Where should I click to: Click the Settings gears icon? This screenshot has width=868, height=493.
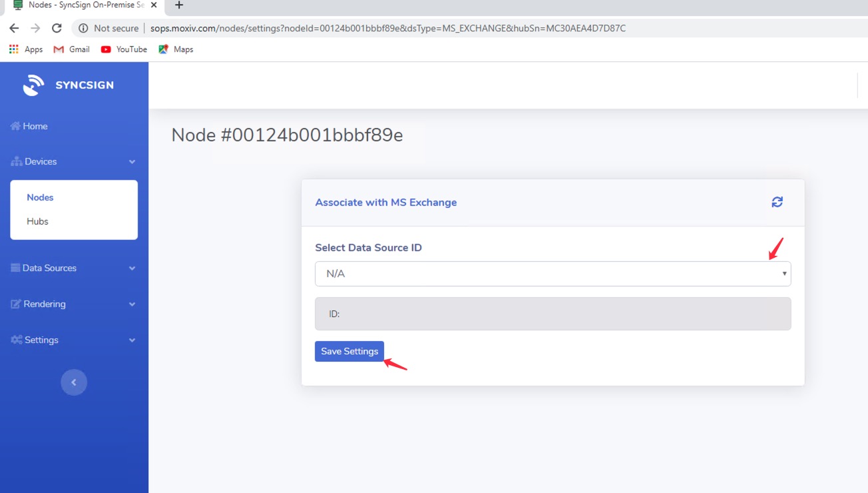pos(17,340)
